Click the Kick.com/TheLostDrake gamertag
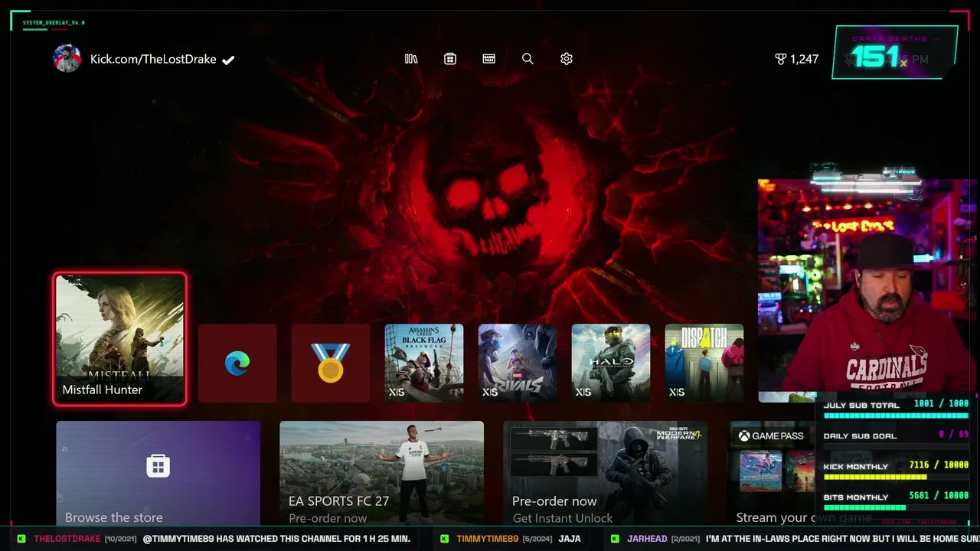Viewport: 980px width, 551px height. (153, 59)
